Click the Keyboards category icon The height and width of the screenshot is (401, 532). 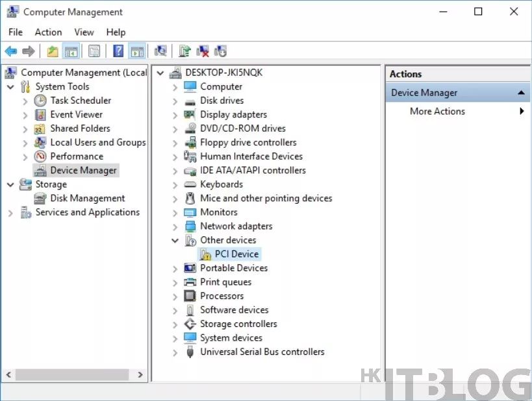click(190, 184)
